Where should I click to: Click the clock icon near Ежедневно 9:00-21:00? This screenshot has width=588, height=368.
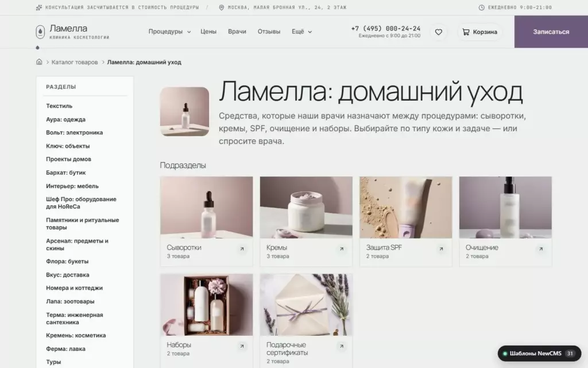[x=482, y=7]
